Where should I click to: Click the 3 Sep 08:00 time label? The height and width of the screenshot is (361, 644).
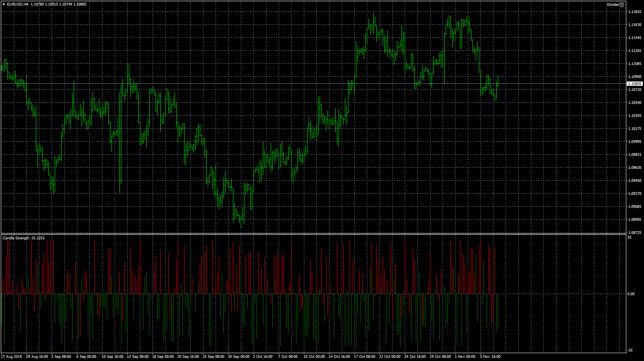pos(61,357)
